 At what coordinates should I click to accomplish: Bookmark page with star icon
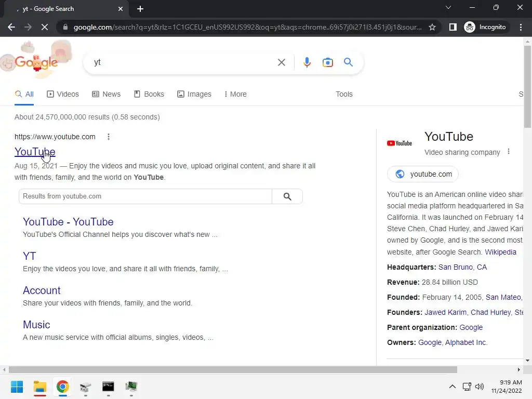[432, 27]
